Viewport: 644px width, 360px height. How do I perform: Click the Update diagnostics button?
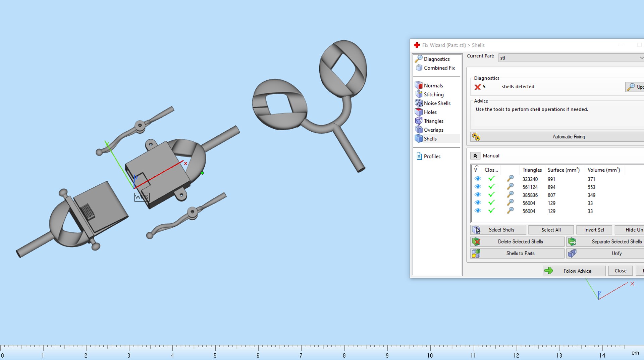click(635, 87)
